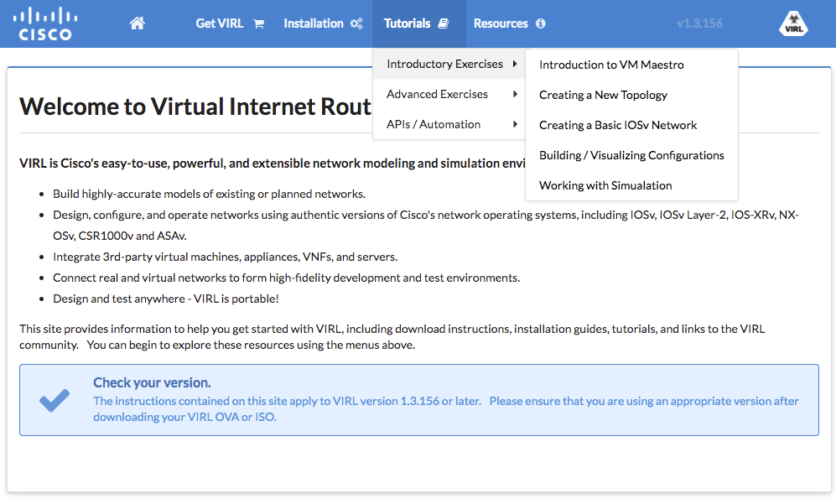Screen dimensions: 836x504
Task: Expand the APIs / Automation submenu arrow
Action: coord(514,124)
